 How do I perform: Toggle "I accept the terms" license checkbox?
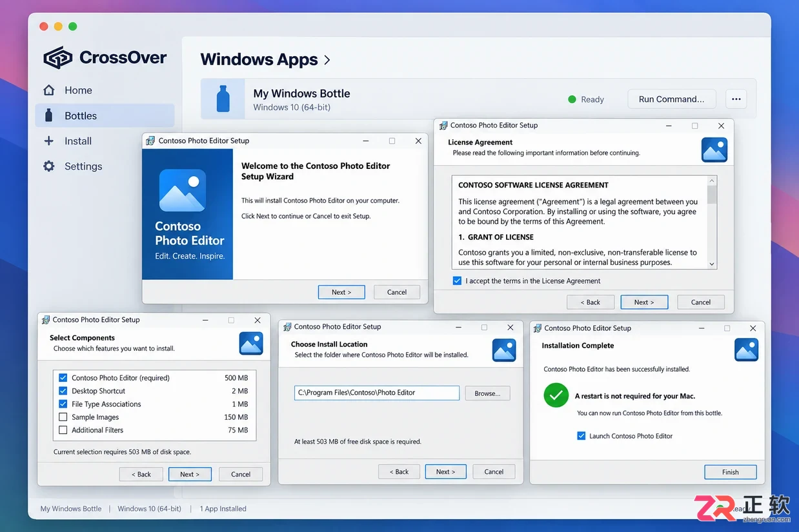click(457, 281)
